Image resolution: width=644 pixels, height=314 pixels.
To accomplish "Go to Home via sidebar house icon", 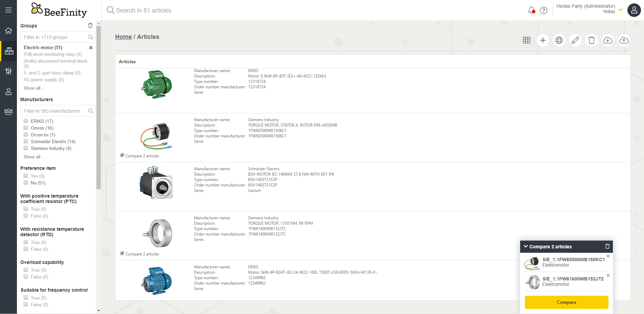I will point(8,31).
